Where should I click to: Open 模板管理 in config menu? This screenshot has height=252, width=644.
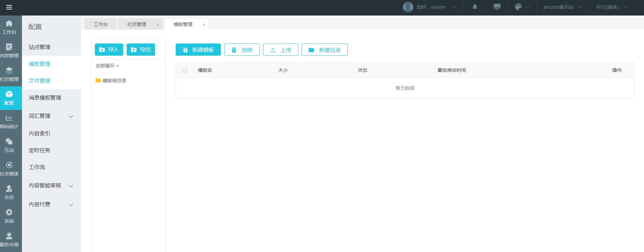pyautogui.click(x=51, y=64)
